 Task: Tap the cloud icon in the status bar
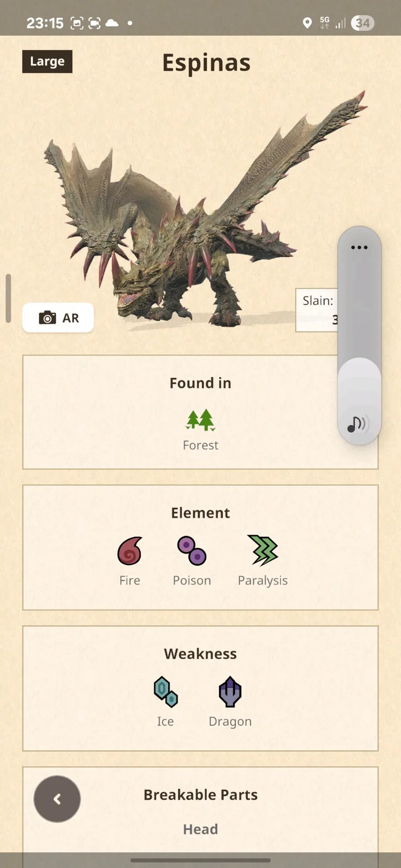coord(112,23)
